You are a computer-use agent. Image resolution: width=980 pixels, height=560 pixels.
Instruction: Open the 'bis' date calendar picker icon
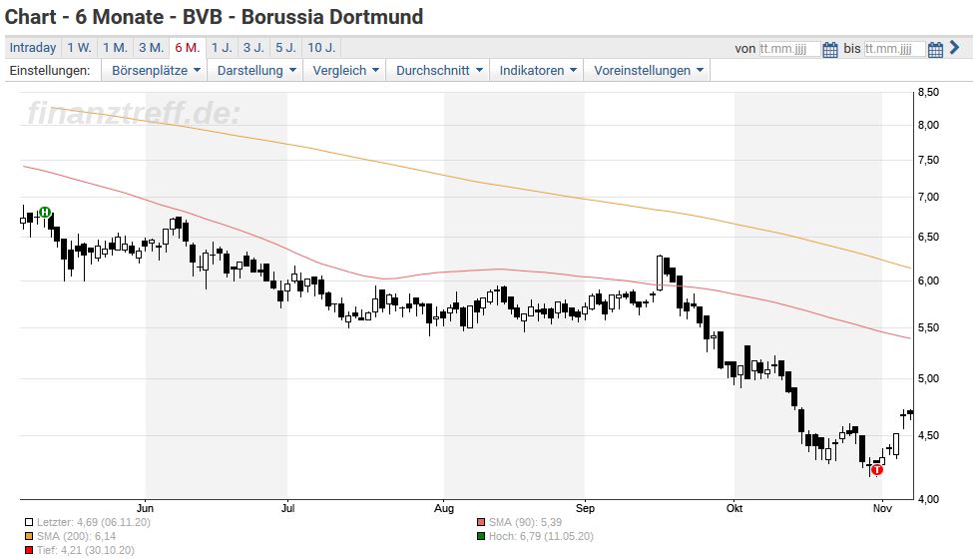[x=935, y=49]
